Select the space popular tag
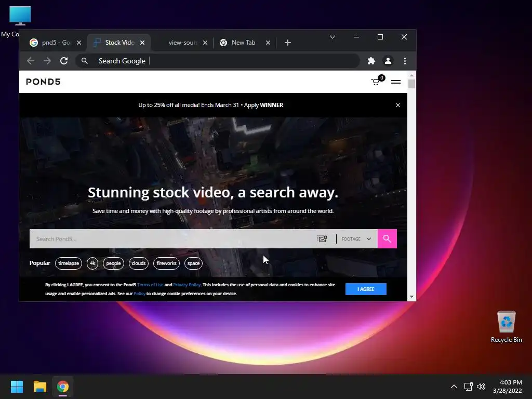 pyautogui.click(x=193, y=263)
